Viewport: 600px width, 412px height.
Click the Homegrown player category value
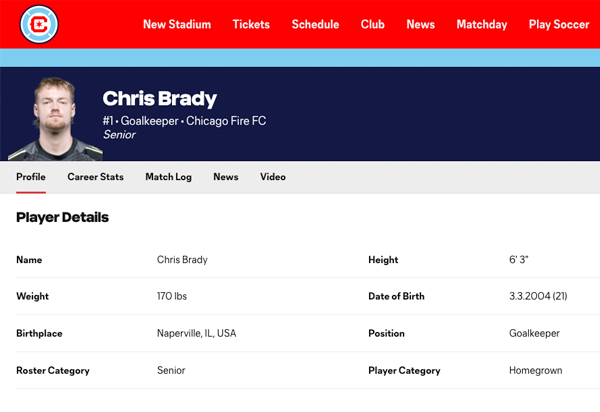coord(535,370)
